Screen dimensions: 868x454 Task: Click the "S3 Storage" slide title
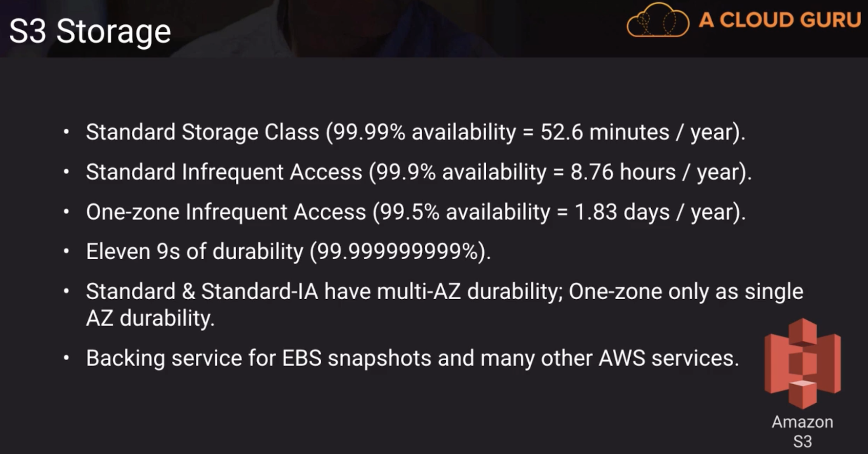tap(90, 32)
